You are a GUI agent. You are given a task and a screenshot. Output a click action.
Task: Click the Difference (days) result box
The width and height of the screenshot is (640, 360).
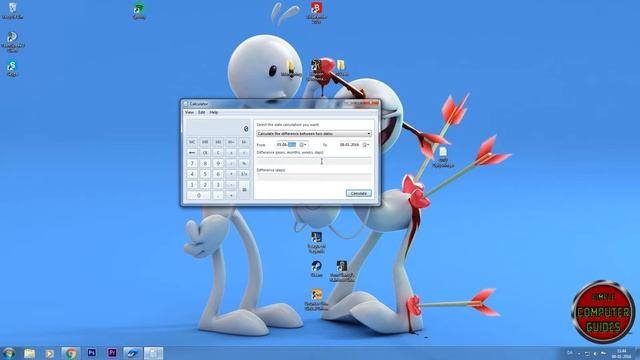pyautogui.click(x=314, y=177)
